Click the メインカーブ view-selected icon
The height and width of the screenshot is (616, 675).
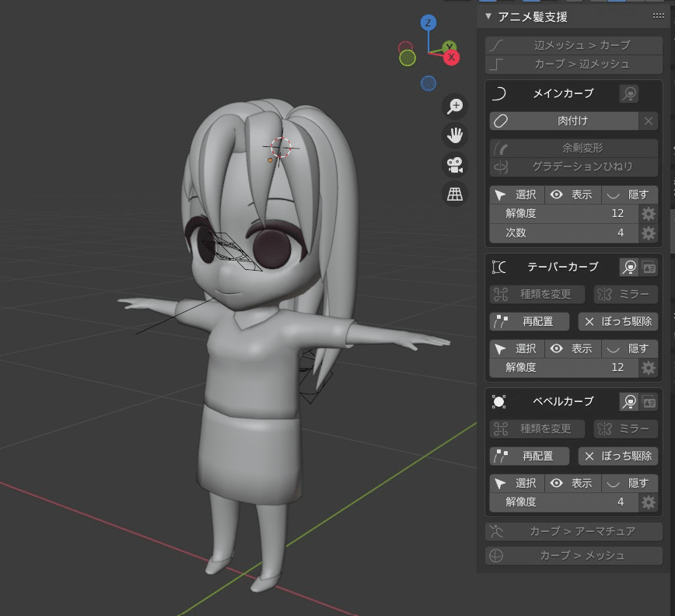click(629, 93)
